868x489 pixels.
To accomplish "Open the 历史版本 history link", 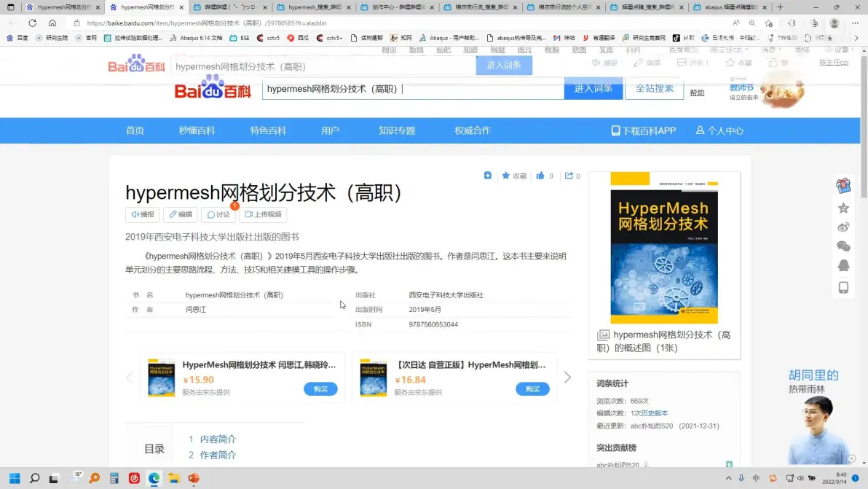I will 655,413.
